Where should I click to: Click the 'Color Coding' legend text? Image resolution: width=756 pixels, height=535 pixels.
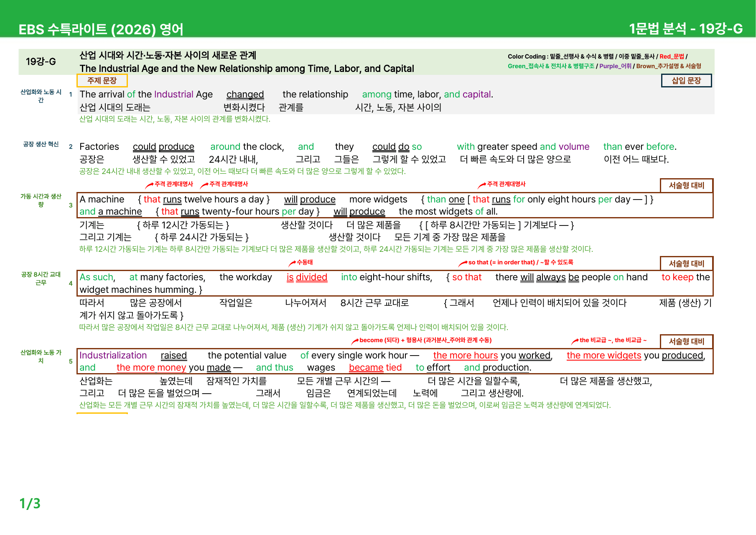(x=527, y=56)
